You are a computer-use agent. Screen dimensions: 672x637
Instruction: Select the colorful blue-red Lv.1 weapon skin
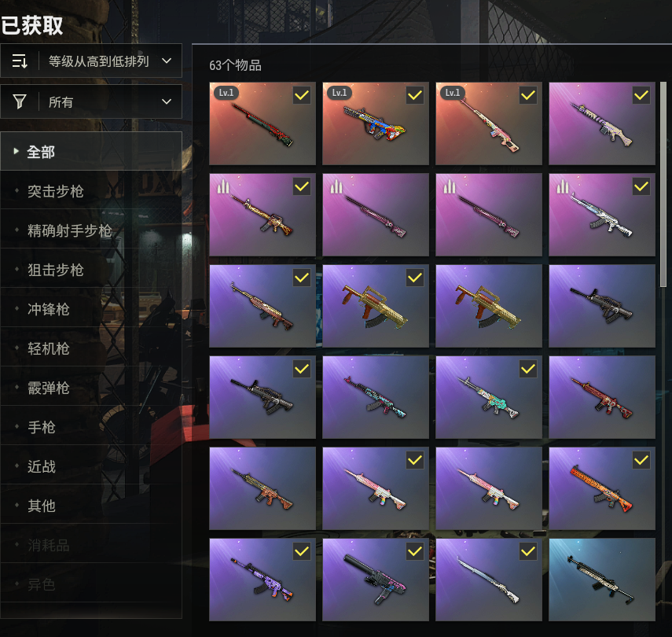[x=376, y=123]
